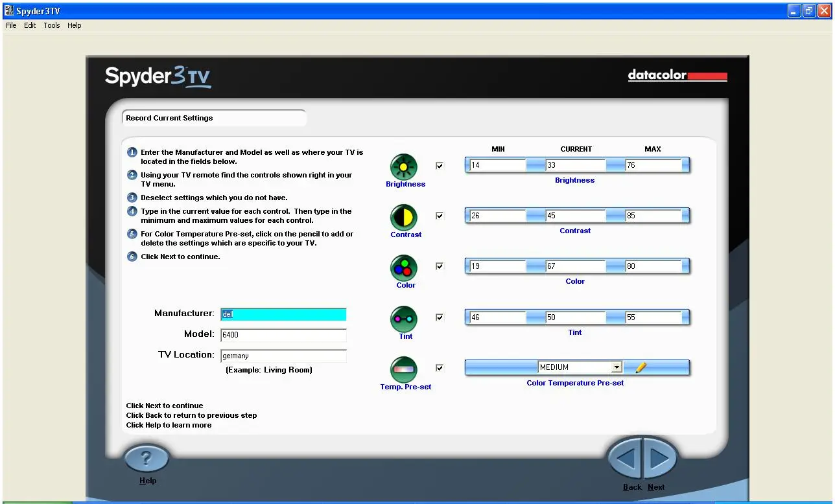Viewport: 835px width, 504px height.
Task: Click the Brightness CURRENT value field
Action: pyautogui.click(x=575, y=165)
